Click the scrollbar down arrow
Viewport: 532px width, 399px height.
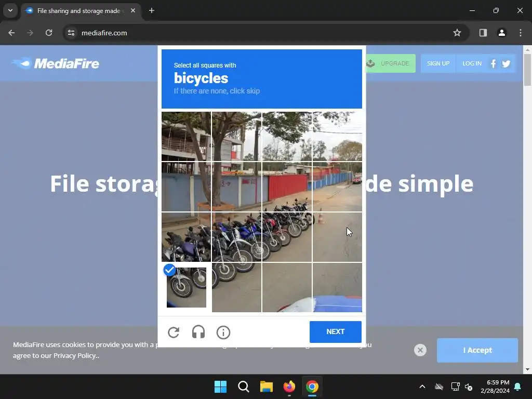(528, 369)
